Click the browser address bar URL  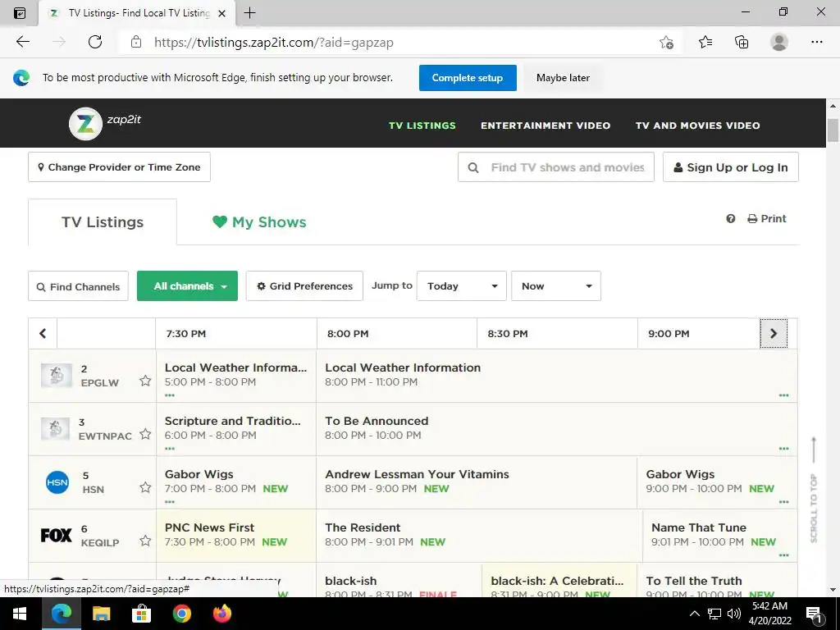tap(274, 43)
